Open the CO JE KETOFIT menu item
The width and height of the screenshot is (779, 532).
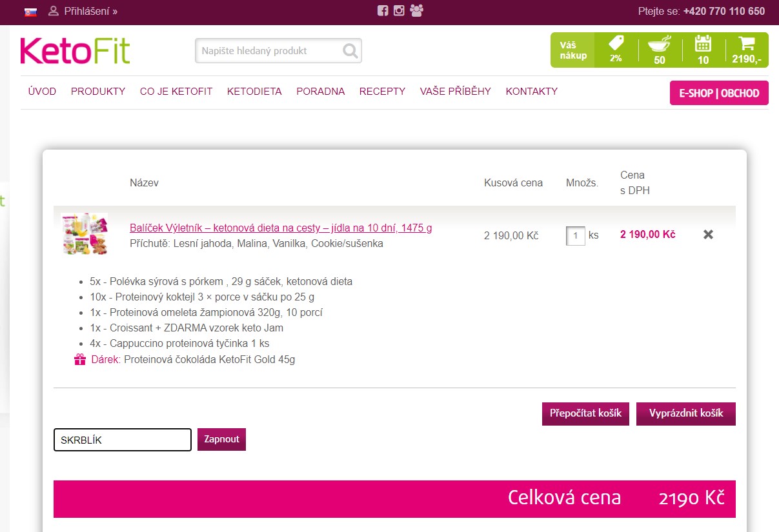click(x=176, y=92)
